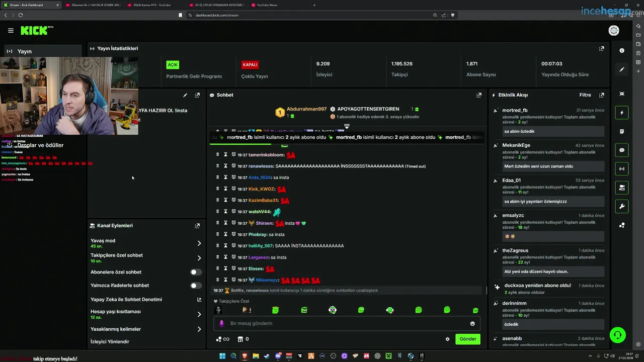The height and width of the screenshot is (362, 644).
Task: Switch to the RRaN Karma YouTube tab
Action: point(155,5)
